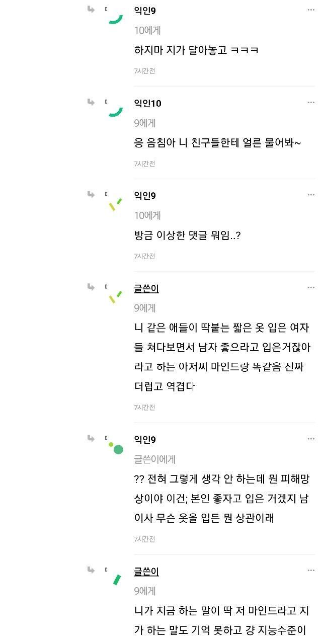This screenshot has width=322, height=644.
Task: Open the more menu on the "전혀 그렇게 생각" comment
Action: [x=311, y=439]
